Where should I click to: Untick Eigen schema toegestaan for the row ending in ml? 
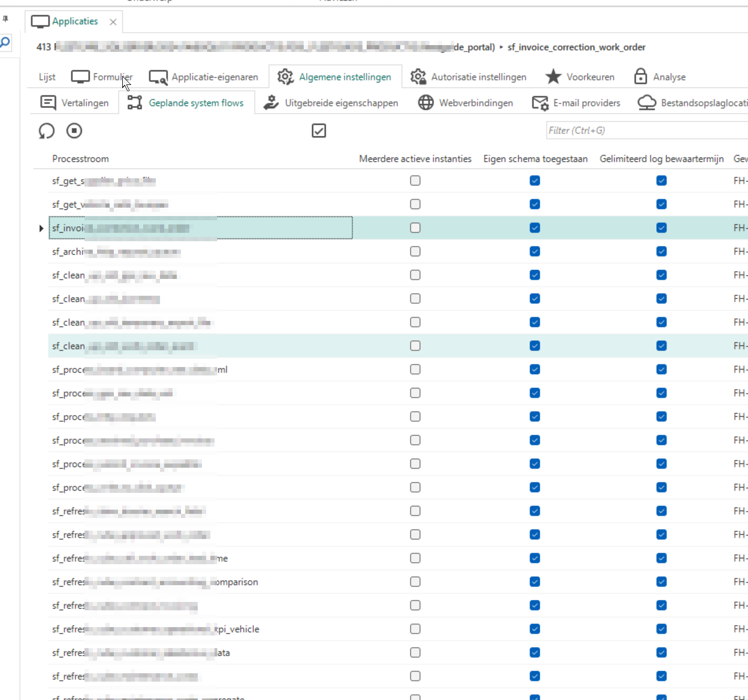click(x=535, y=370)
